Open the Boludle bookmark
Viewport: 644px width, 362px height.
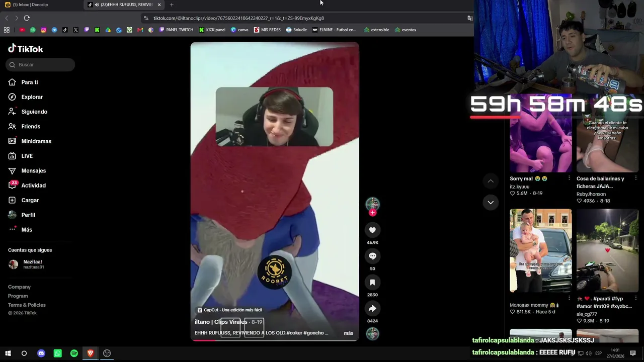pos(296,30)
